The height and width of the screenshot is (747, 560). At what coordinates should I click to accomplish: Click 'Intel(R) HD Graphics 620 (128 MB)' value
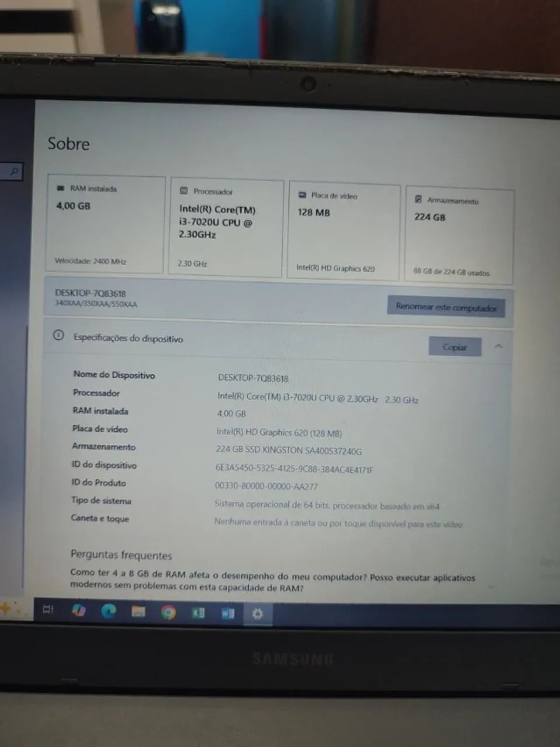[279, 432]
